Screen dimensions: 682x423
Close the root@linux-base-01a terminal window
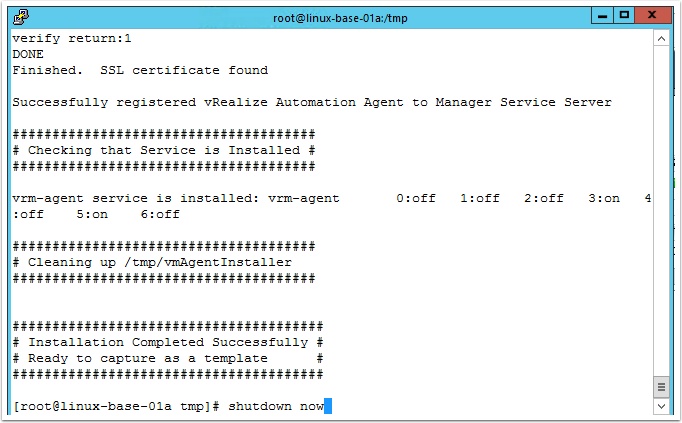coord(655,16)
